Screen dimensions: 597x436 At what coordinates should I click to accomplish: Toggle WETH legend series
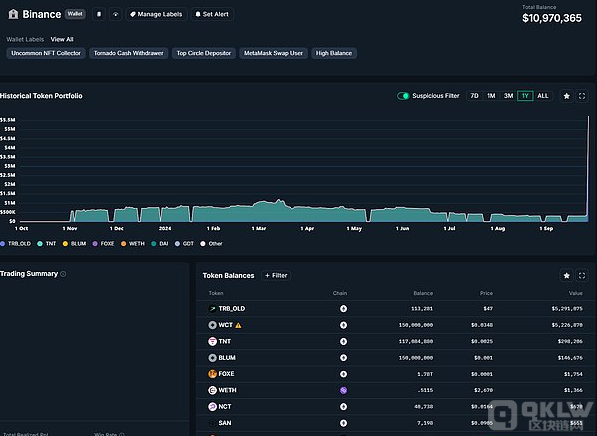click(132, 244)
